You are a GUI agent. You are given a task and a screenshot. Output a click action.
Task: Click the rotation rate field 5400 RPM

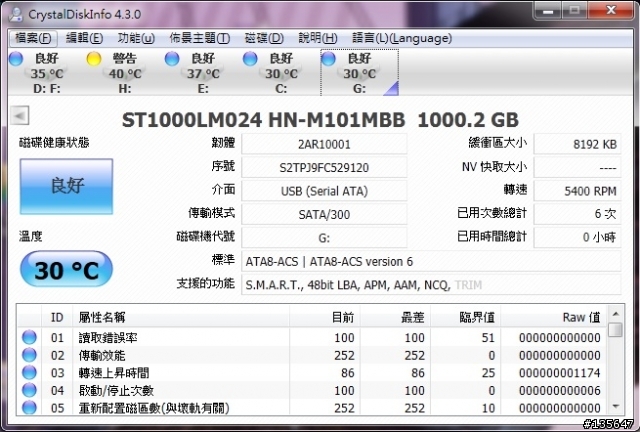[577, 191]
